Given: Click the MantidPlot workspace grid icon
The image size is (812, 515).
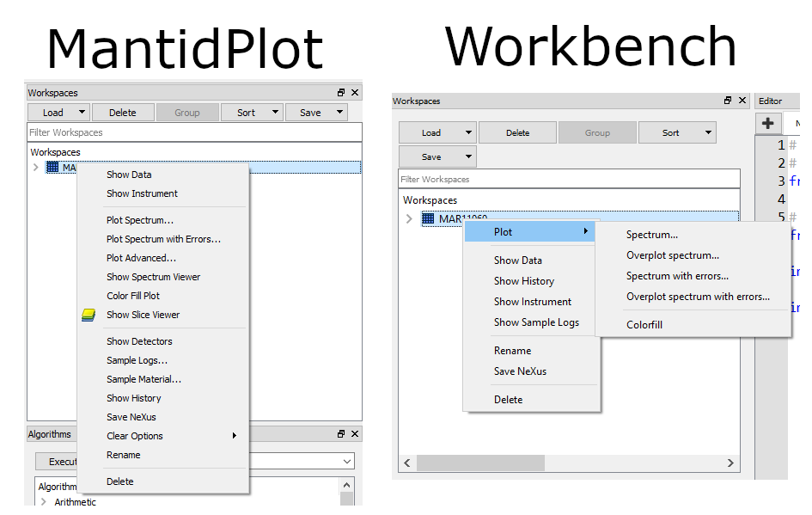Looking at the screenshot, I should pyautogui.click(x=52, y=168).
